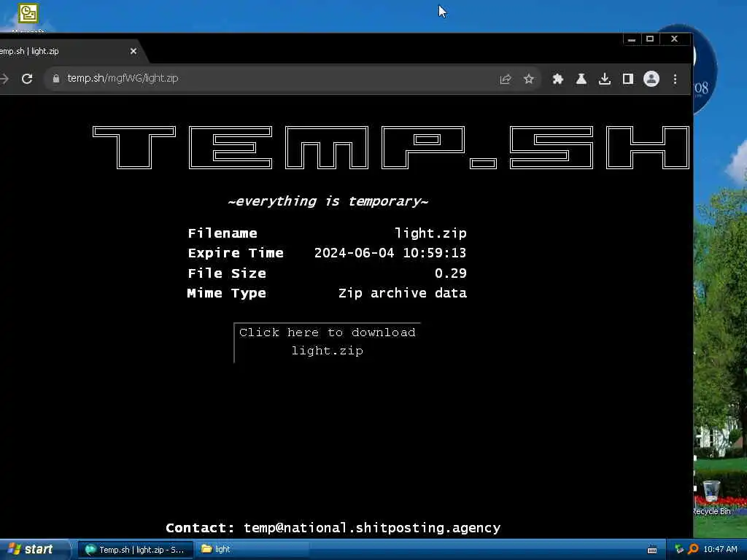Click the contact email address
The height and width of the screenshot is (560, 747).
click(372, 528)
